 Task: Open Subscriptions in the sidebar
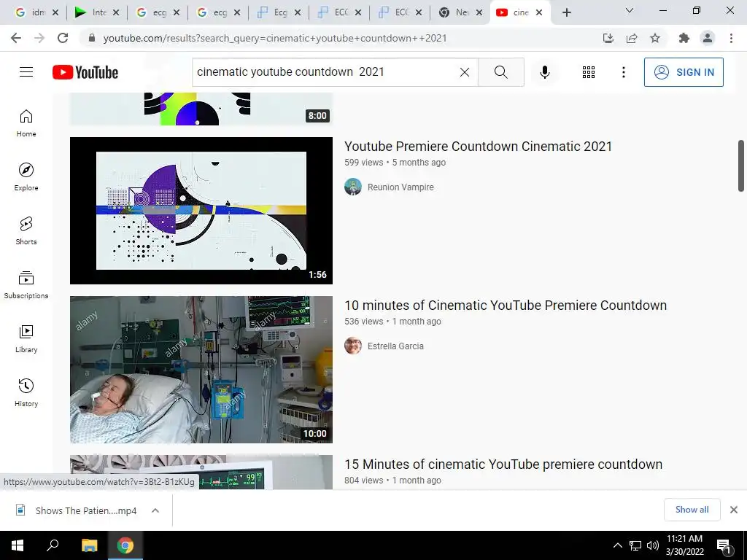pos(26,285)
